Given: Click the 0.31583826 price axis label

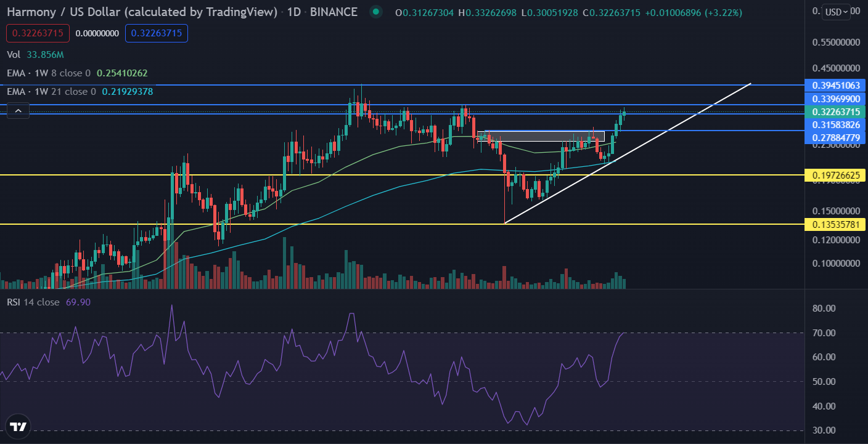Looking at the screenshot, I should pyautogui.click(x=835, y=125).
